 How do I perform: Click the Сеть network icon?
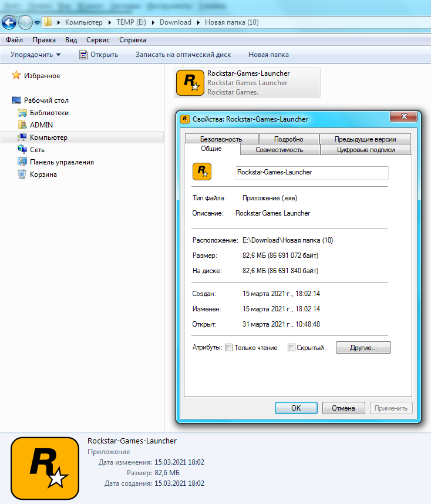(x=22, y=149)
